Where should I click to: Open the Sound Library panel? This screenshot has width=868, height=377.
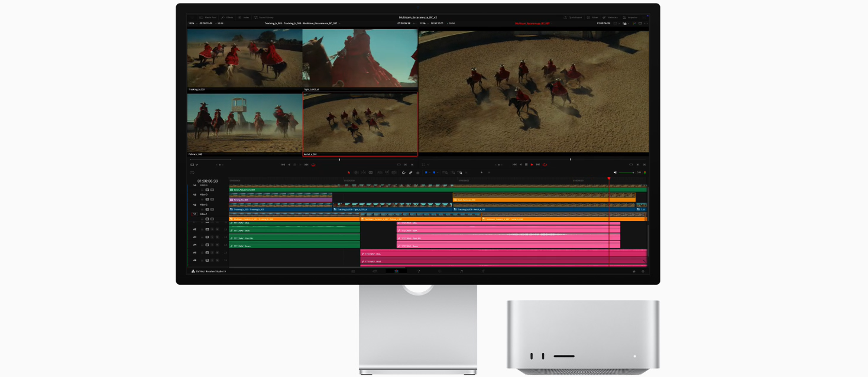(x=264, y=18)
